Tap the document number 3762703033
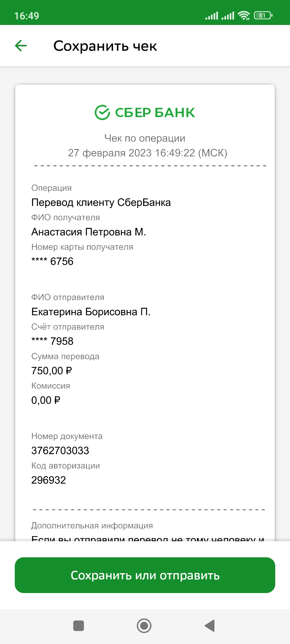The width and height of the screenshot is (290, 644). tap(60, 451)
